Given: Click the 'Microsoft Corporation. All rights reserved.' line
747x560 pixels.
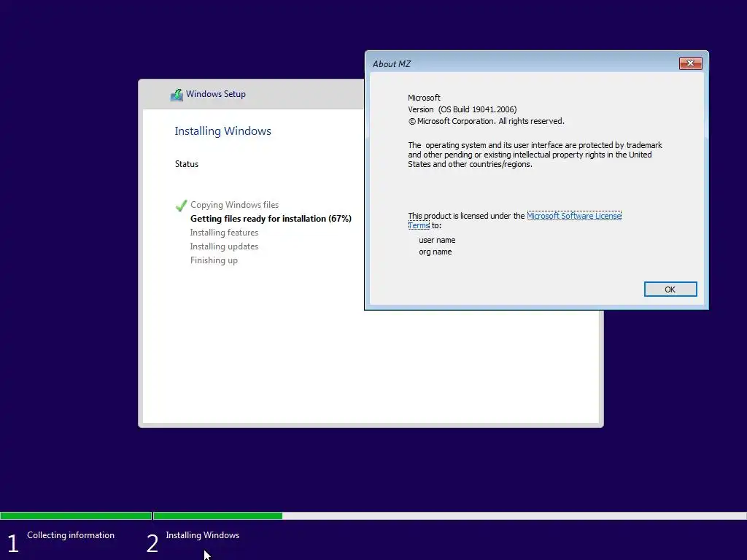Looking at the screenshot, I should 486,122.
